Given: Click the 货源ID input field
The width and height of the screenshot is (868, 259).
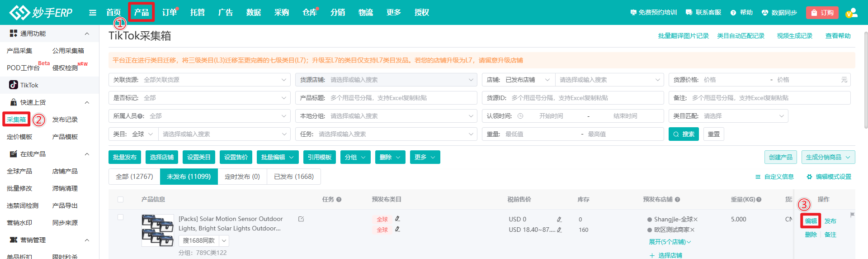Looking at the screenshot, I should click(573, 98).
